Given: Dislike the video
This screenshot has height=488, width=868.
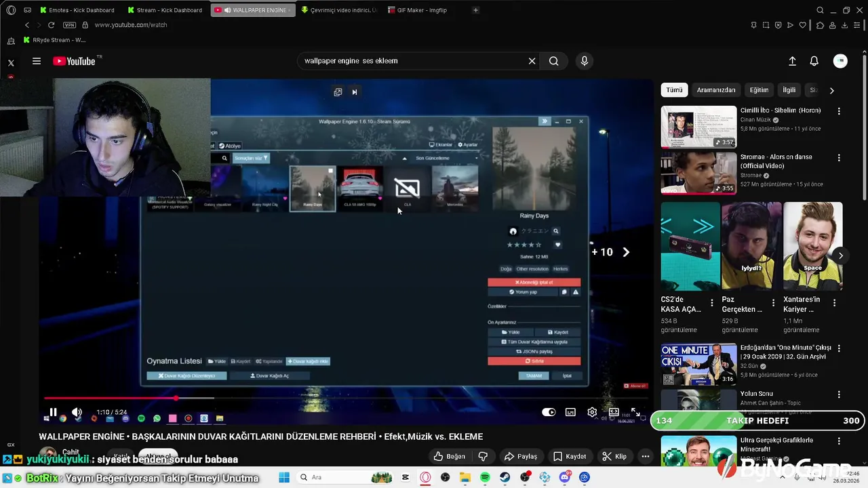Looking at the screenshot, I should pyautogui.click(x=483, y=456).
